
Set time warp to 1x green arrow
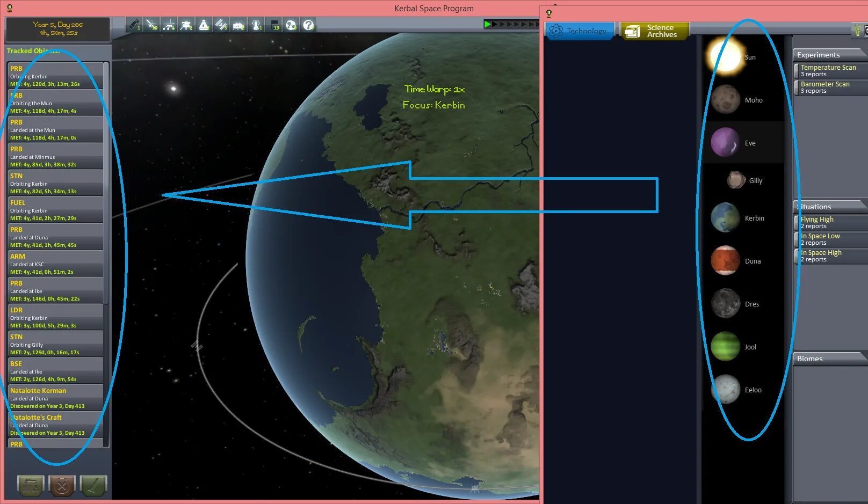(487, 24)
